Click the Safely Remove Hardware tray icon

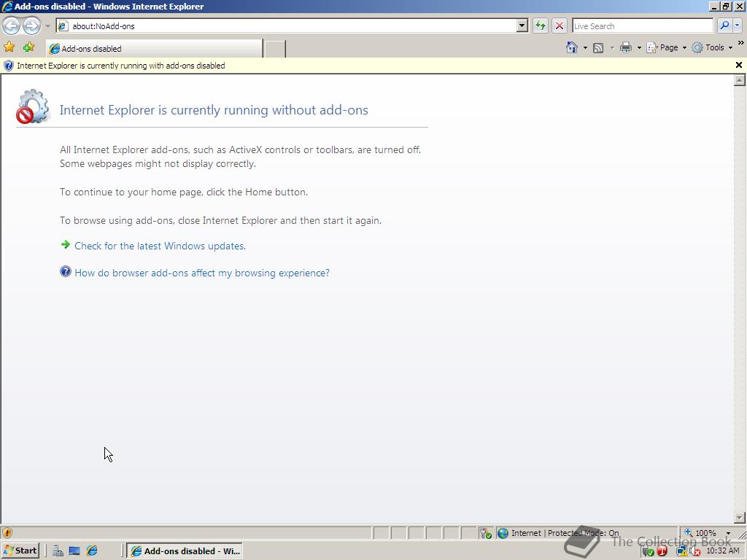point(648,551)
